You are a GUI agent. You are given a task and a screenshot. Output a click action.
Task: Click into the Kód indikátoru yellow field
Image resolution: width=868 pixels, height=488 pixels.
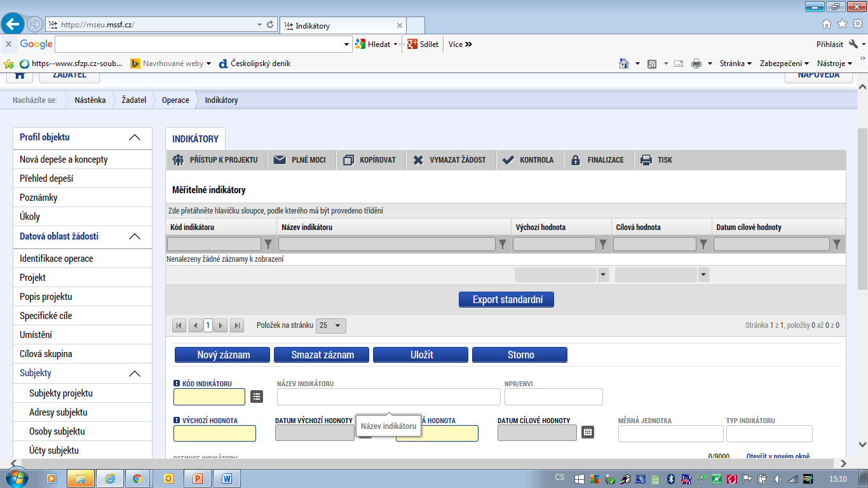click(x=209, y=396)
